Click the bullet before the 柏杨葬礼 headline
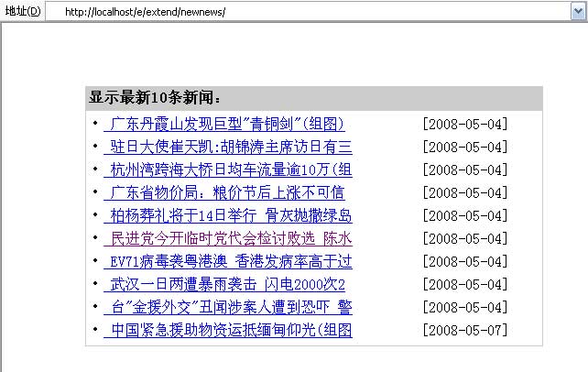The image size is (588, 372). coord(95,215)
